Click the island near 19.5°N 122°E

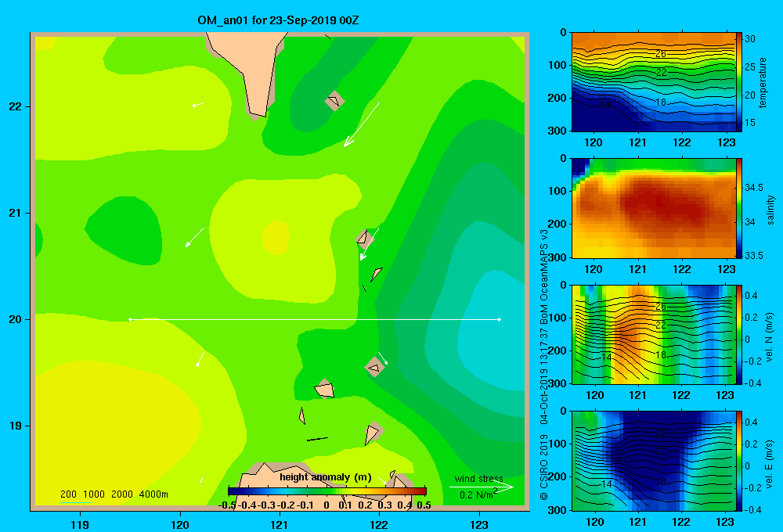(x=374, y=367)
